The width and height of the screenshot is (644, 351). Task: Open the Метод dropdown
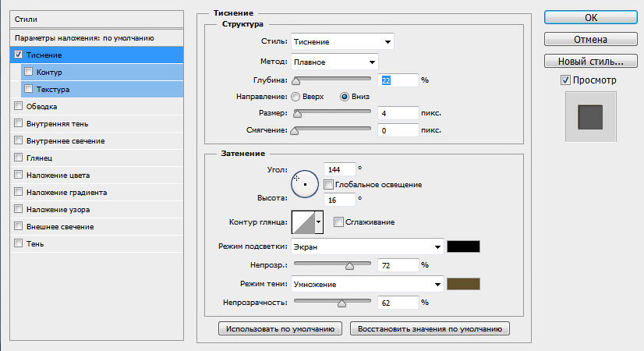[x=334, y=62]
